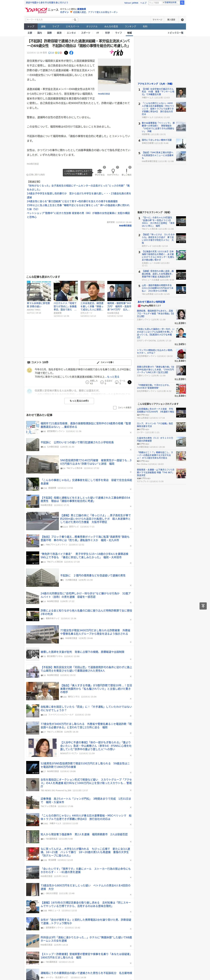Viewport: 210px width, 980px height.
Task: Open settings gear icon in header
Action: tap(182, 20)
